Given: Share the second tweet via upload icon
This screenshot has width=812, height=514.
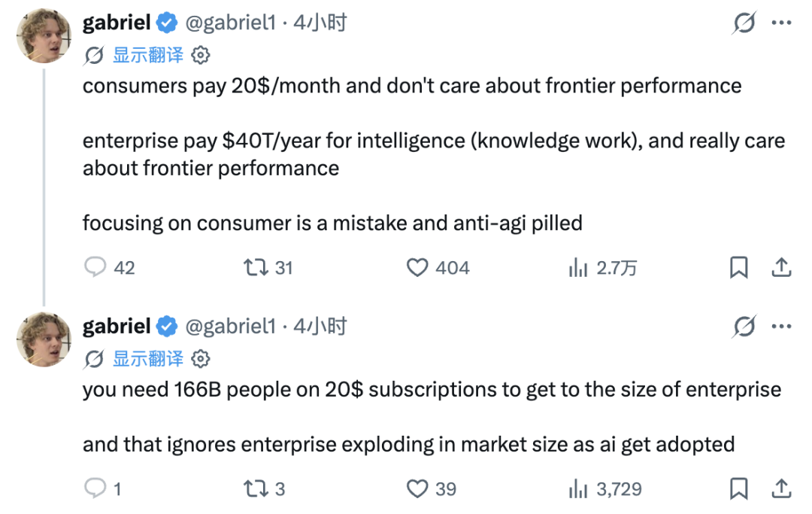Looking at the screenshot, I should [781, 488].
